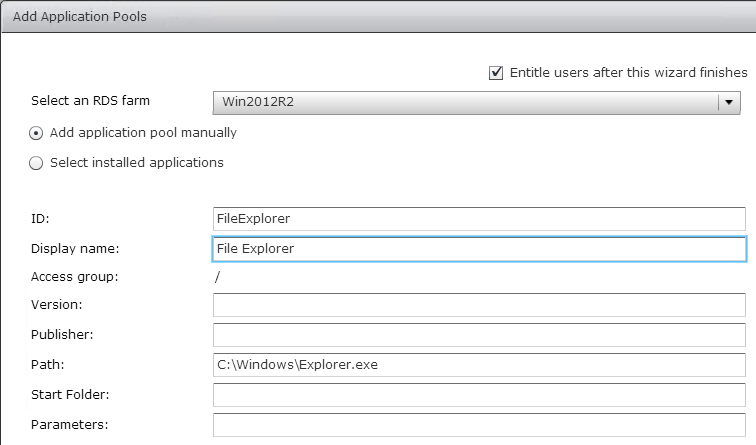Click the Display name: field label
756x445 pixels.
point(75,249)
